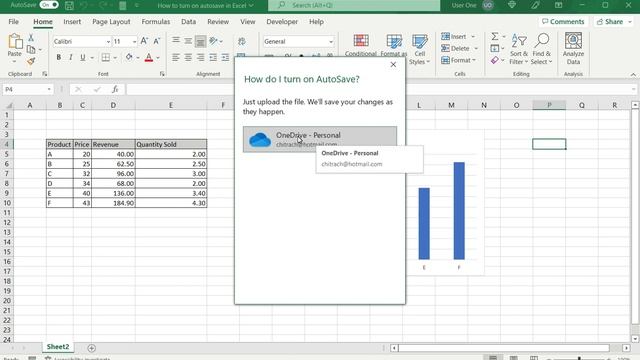Switch to the Data tab
The width and height of the screenshot is (640, 360).
click(x=188, y=22)
